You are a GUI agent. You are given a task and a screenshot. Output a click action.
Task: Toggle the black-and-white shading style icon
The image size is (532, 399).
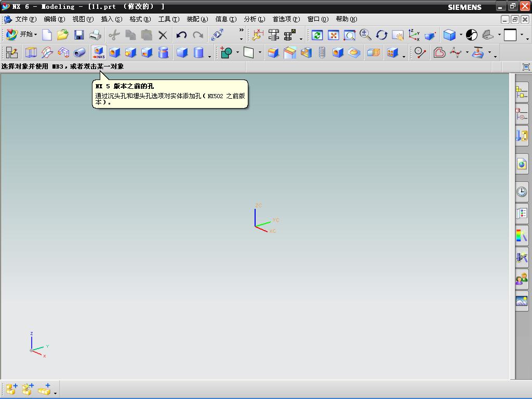472,35
